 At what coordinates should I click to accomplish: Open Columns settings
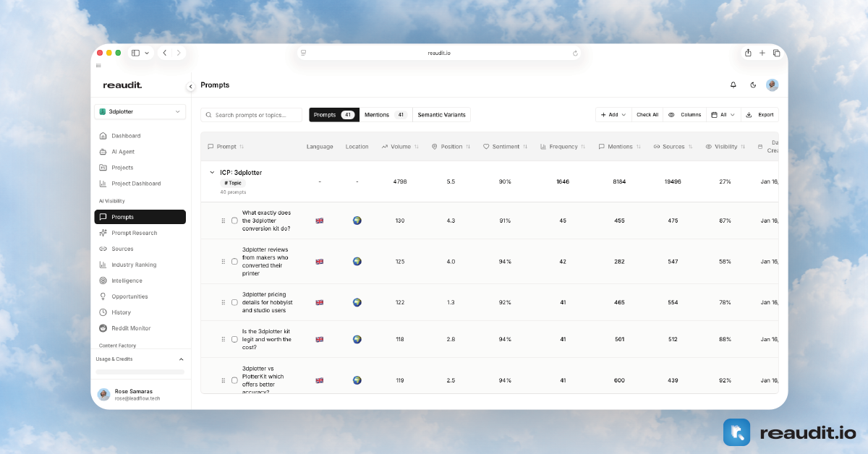tap(684, 115)
